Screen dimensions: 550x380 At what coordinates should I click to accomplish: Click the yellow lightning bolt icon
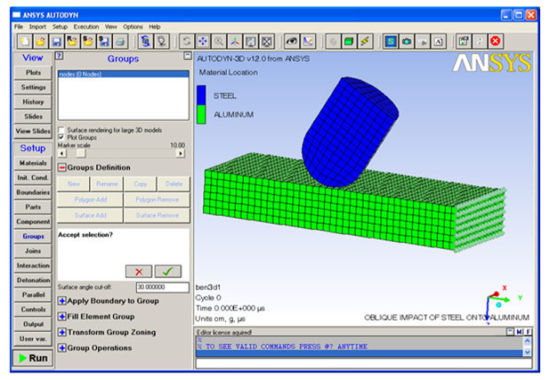365,41
